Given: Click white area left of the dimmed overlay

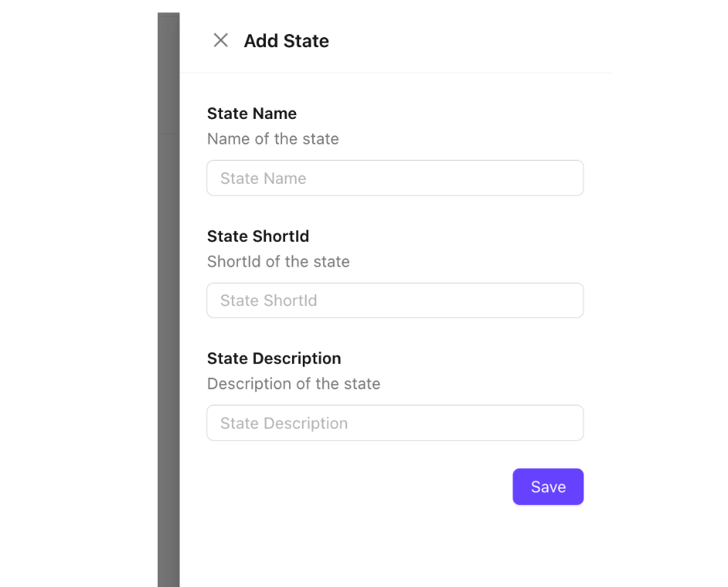Looking at the screenshot, I should click(77, 309).
